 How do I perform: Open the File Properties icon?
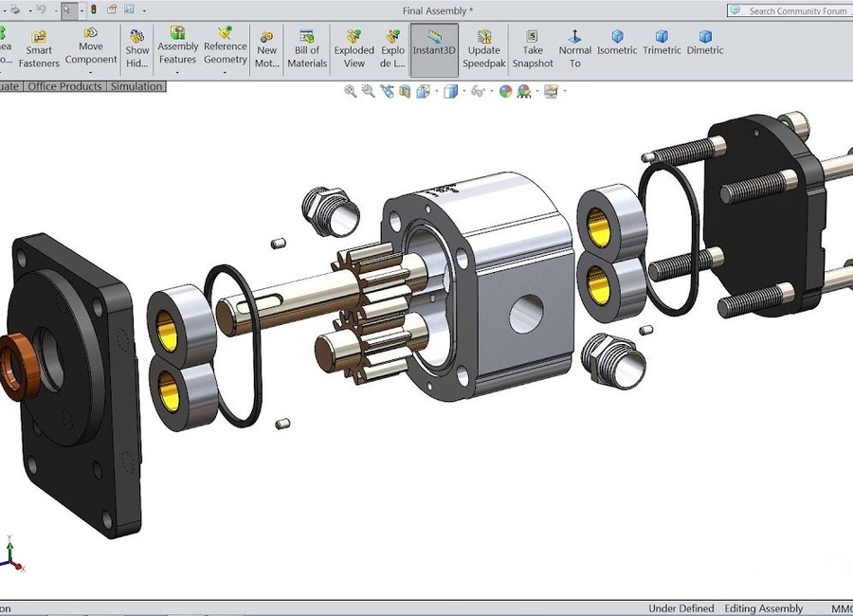tap(112, 9)
